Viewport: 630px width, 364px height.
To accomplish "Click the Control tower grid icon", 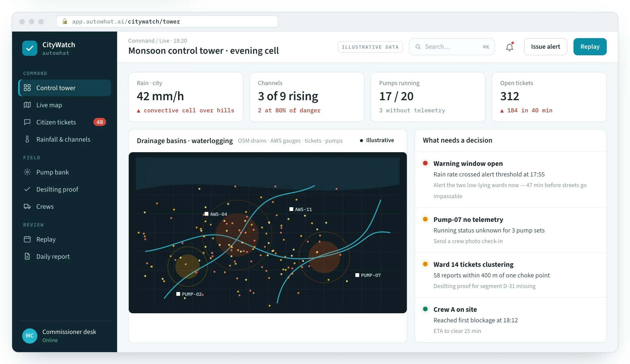I will pos(27,88).
